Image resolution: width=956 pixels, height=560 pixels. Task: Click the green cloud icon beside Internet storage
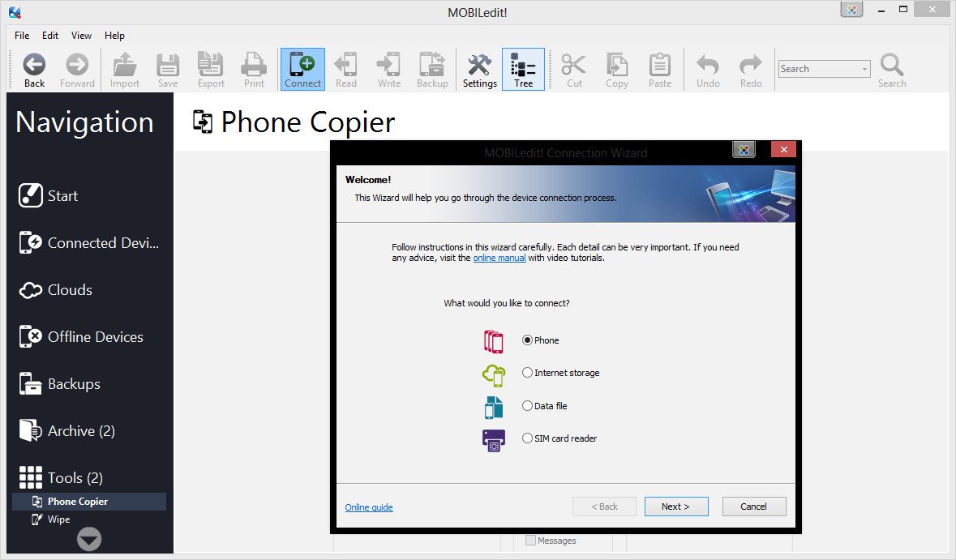[x=494, y=374]
